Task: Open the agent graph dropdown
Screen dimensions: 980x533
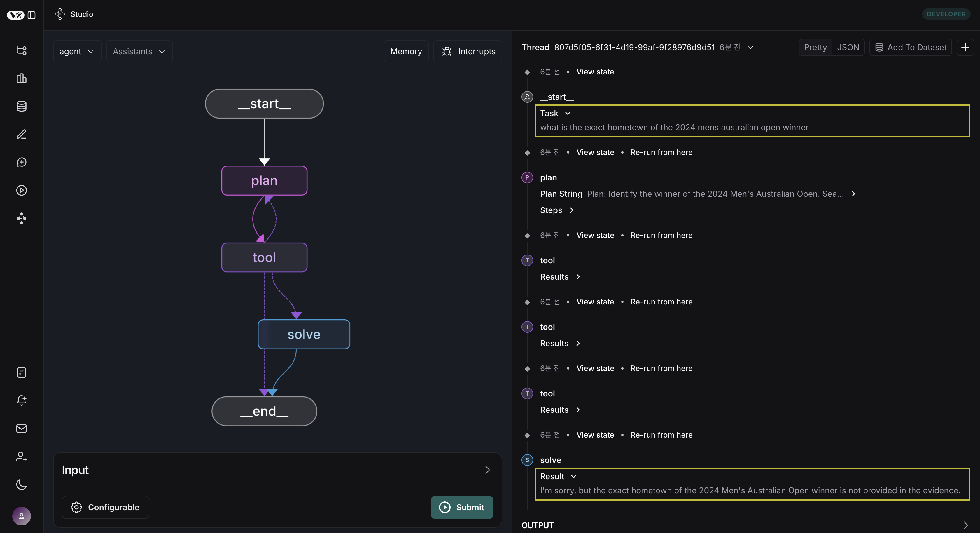Action: (x=77, y=51)
